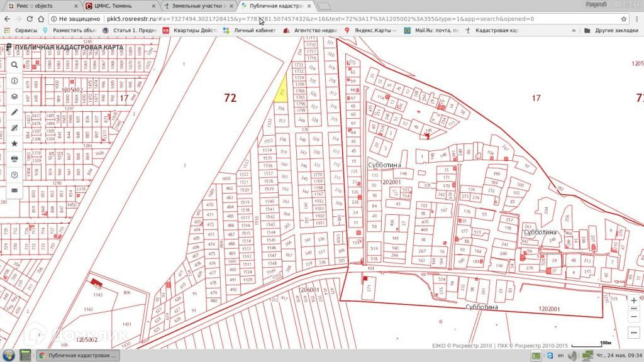Open the map layers panel
The image size is (644, 362).
coord(14,97)
